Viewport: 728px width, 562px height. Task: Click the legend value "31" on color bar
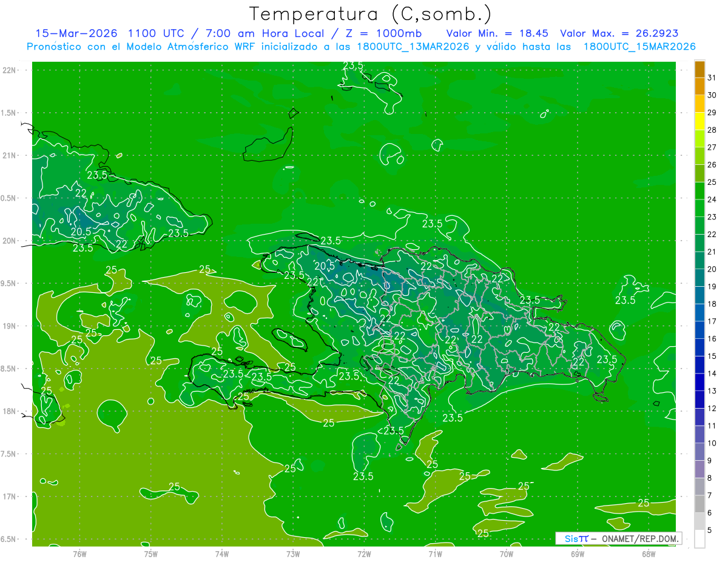click(x=712, y=78)
